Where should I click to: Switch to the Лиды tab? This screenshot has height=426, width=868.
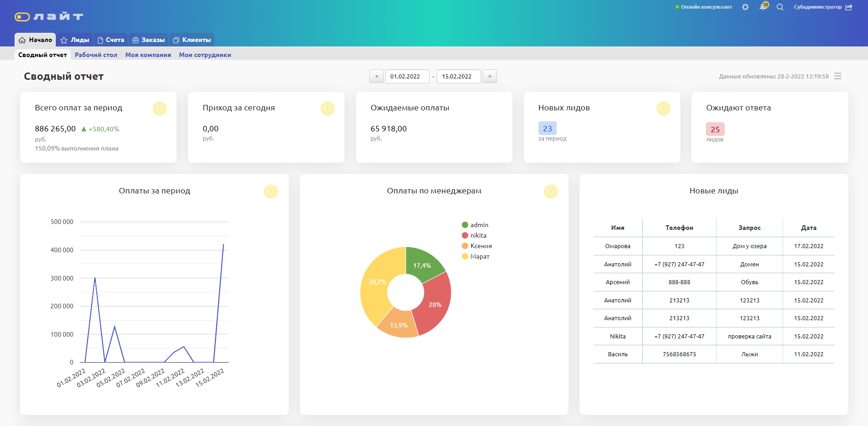(x=75, y=40)
